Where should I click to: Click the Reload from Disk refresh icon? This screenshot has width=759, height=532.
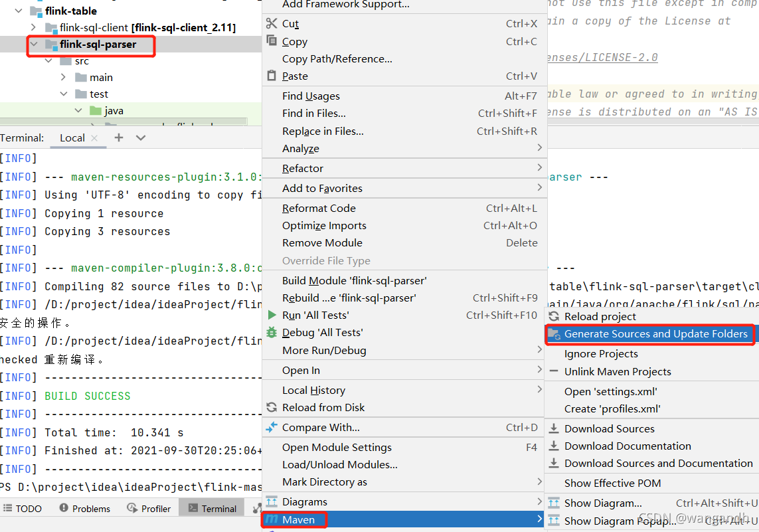point(272,408)
